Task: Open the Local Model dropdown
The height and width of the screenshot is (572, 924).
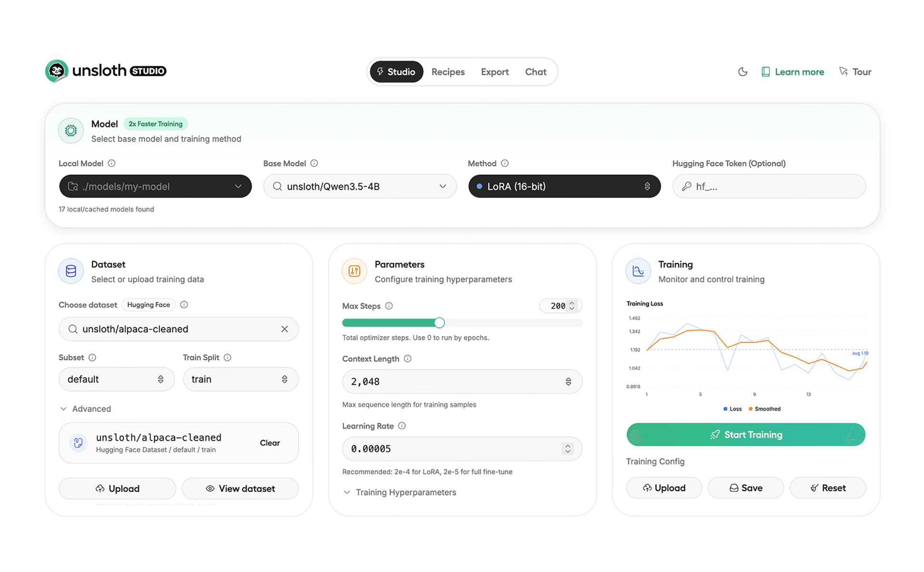Action: pos(155,186)
